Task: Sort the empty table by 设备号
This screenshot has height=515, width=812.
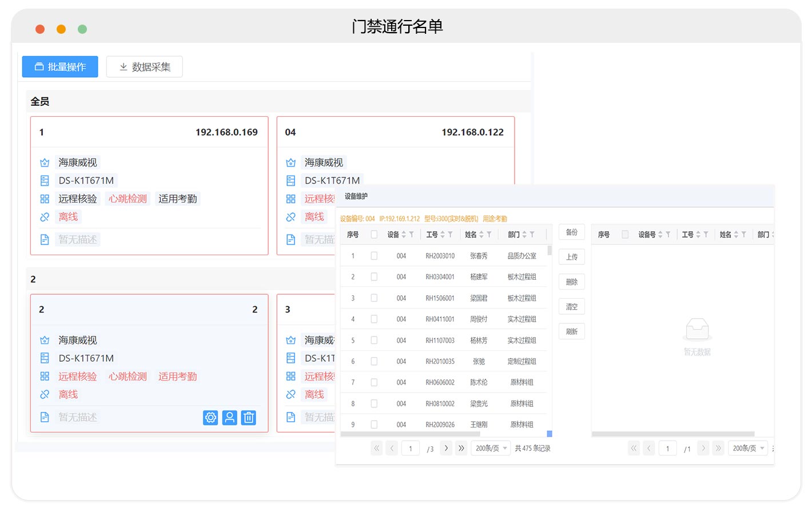Action: [660, 235]
